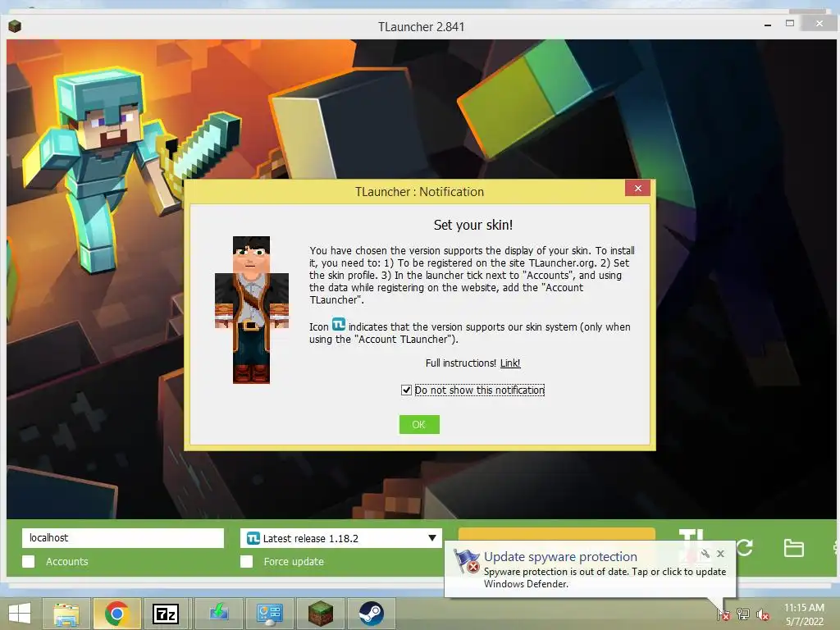Click the Update spyware protection notification title
840x630 pixels.
[560, 557]
